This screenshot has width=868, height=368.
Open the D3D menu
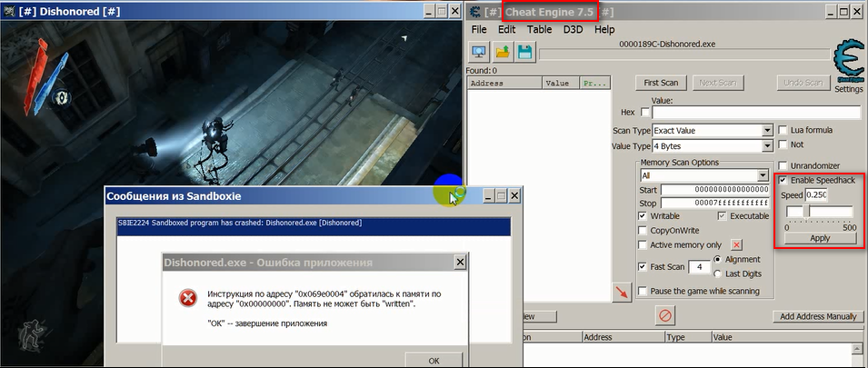tap(574, 29)
